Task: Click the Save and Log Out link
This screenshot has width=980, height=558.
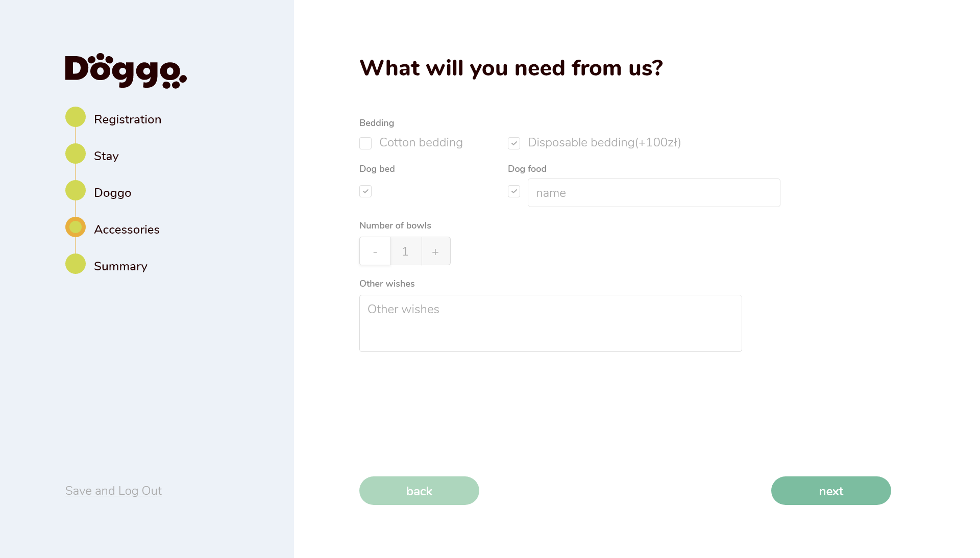Action: click(x=113, y=491)
